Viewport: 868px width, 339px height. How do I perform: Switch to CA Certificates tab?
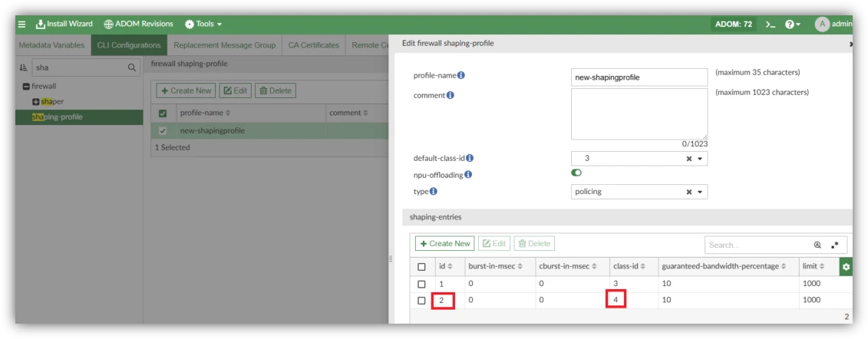313,45
